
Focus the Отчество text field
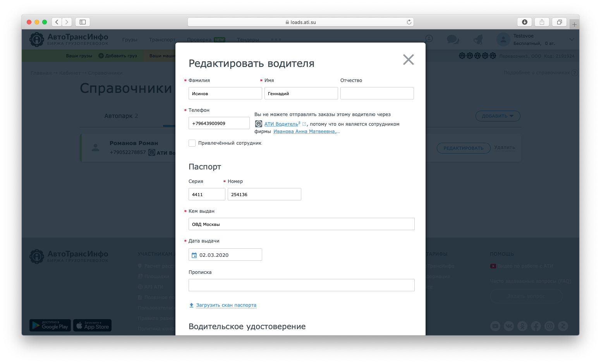(377, 93)
